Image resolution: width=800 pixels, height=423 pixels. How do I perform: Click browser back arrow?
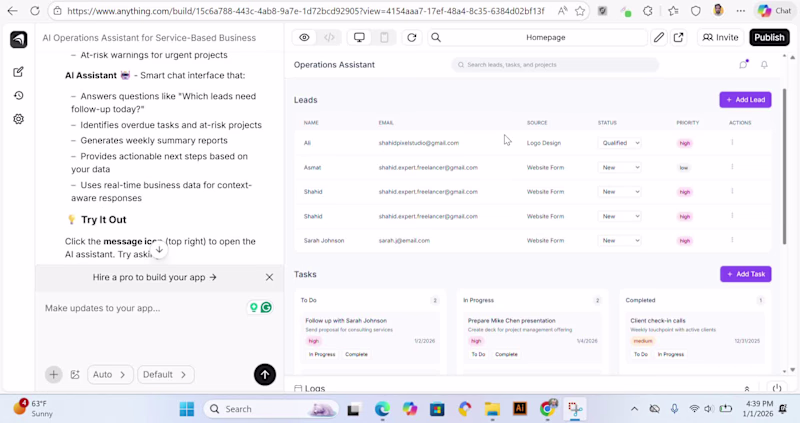12,11
